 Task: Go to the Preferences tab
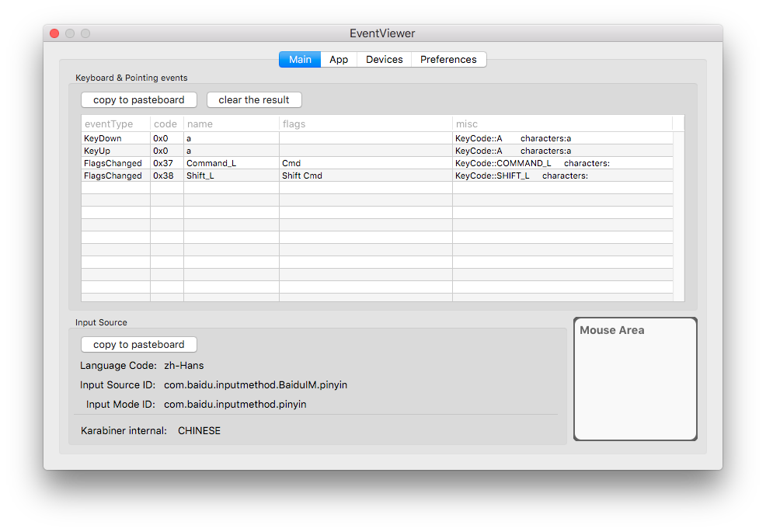pos(448,60)
